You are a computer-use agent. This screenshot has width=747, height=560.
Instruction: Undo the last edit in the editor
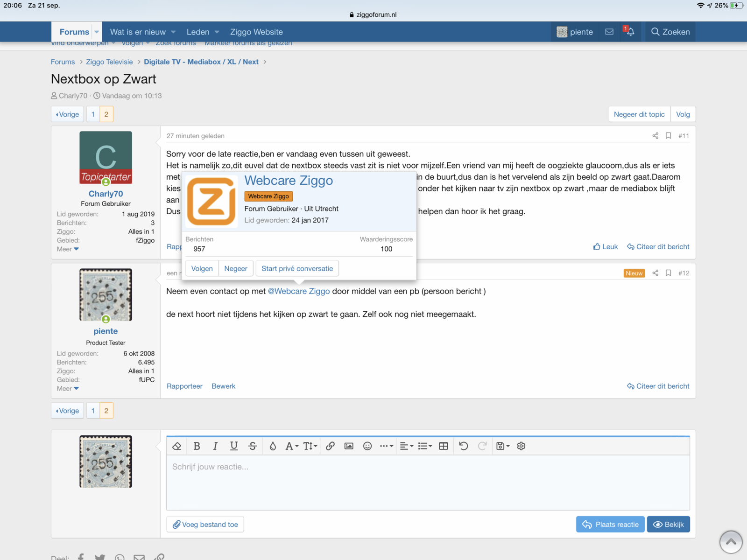pyautogui.click(x=464, y=446)
